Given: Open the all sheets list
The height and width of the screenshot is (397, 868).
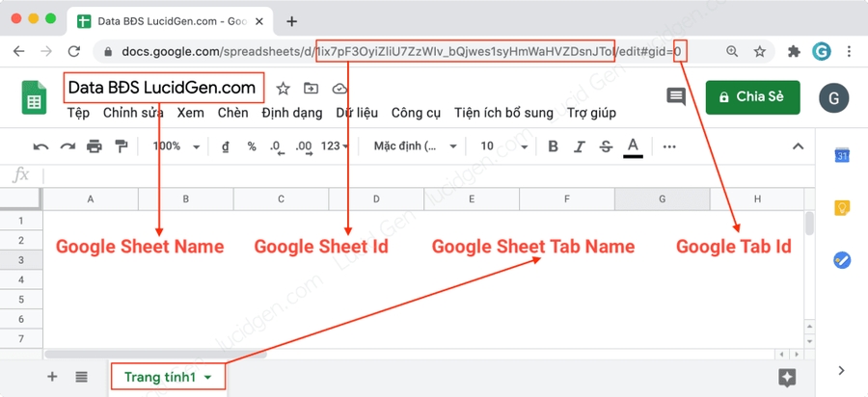Looking at the screenshot, I should pos(81,377).
